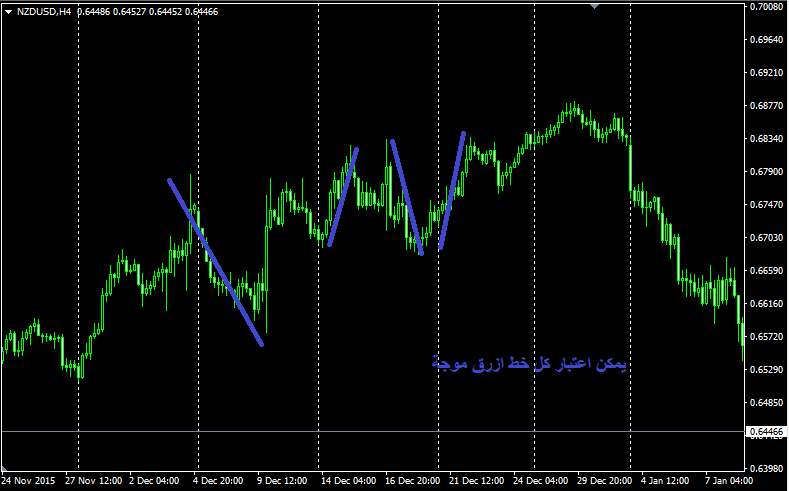Screen dimensions: 789x491
Task: Click the NZDUSD,H4 symbol title
Action: pyautogui.click(x=44, y=12)
